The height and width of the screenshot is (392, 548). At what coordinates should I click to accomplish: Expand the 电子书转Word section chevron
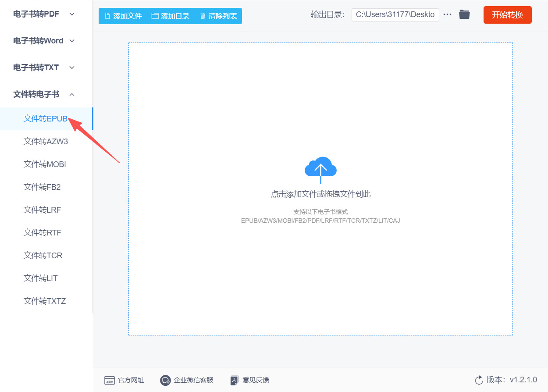click(x=72, y=41)
